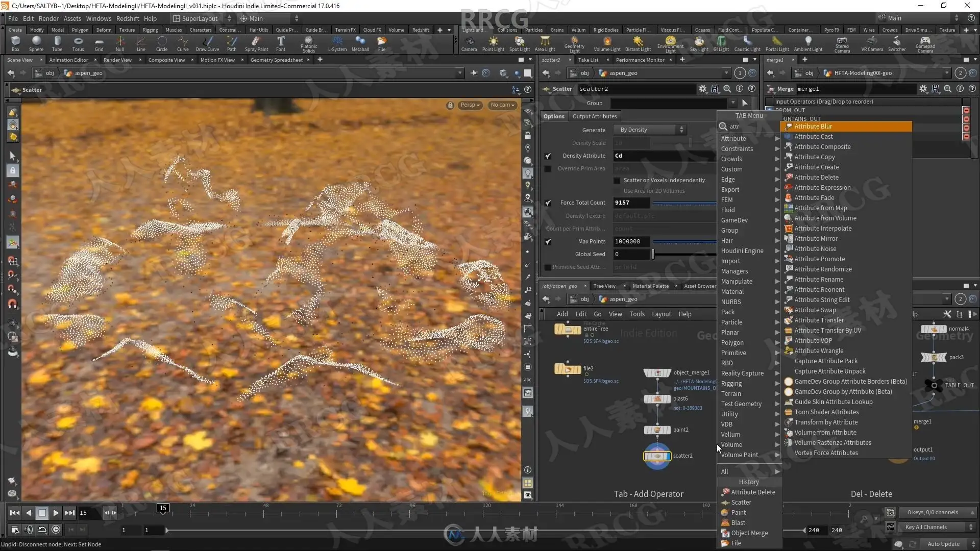Open the Persp viewport camera dropdown
The height and width of the screenshot is (551, 980).
click(x=470, y=105)
